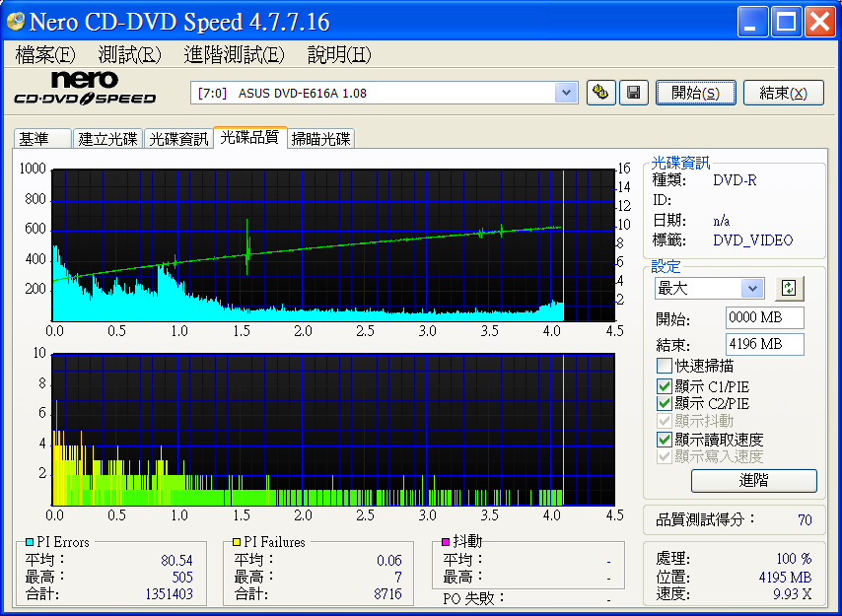Toggle the 顯示 C1/PIE checkbox
Image resolution: width=842 pixels, height=616 pixels.
point(665,386)
